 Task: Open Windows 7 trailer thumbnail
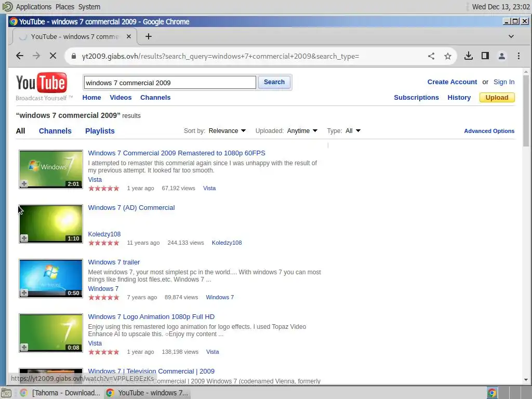pos(51,278)
